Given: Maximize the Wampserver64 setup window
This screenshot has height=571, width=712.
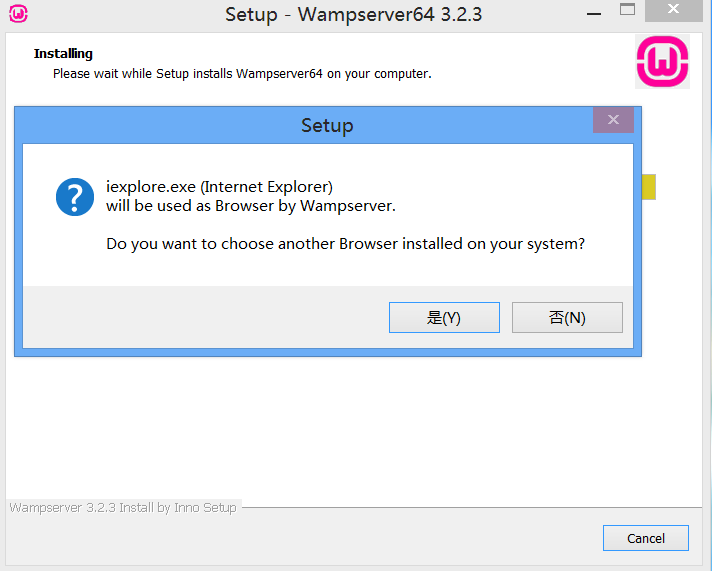Looking at the screenshot, I should (627, 10).
